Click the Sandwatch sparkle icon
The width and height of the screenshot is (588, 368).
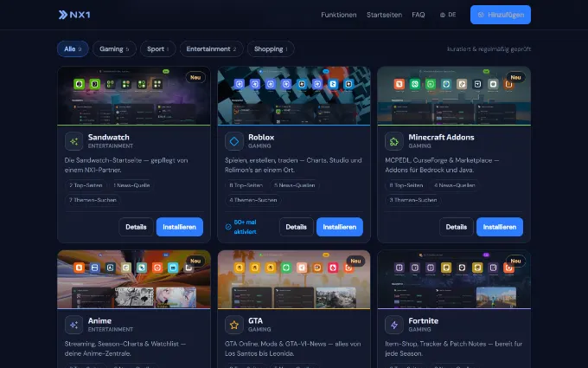pos(73,141)
